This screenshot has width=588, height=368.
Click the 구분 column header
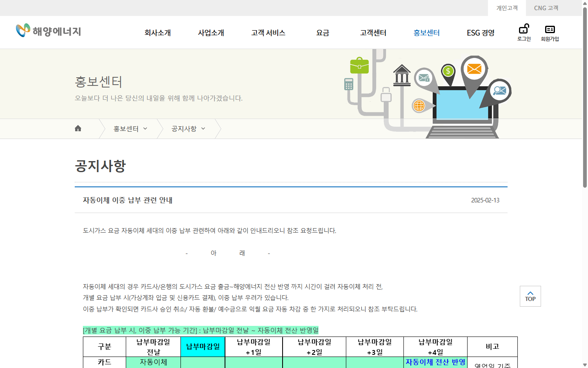click(x=105, y=347)
